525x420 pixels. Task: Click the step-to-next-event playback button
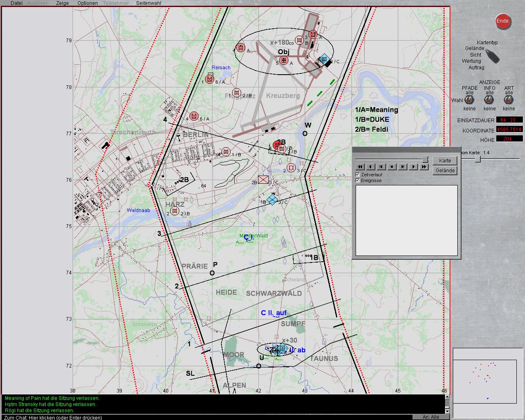pyautogui.click(x=403, y=167)
